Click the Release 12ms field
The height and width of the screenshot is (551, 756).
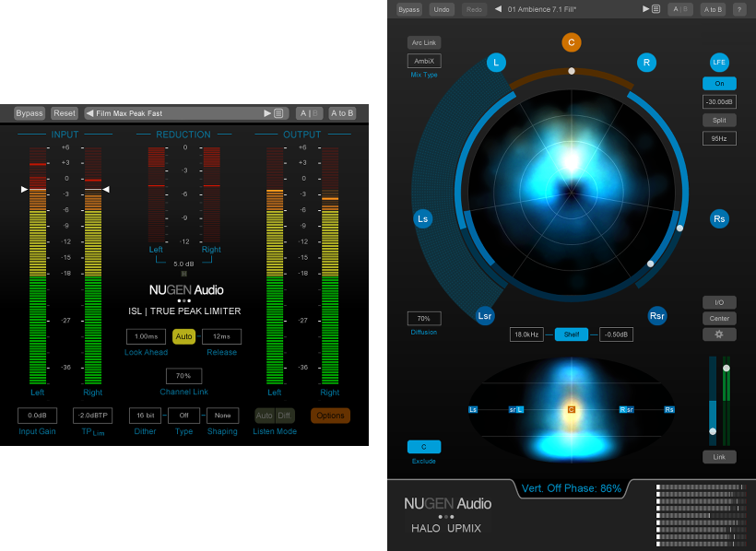[222, 336]
